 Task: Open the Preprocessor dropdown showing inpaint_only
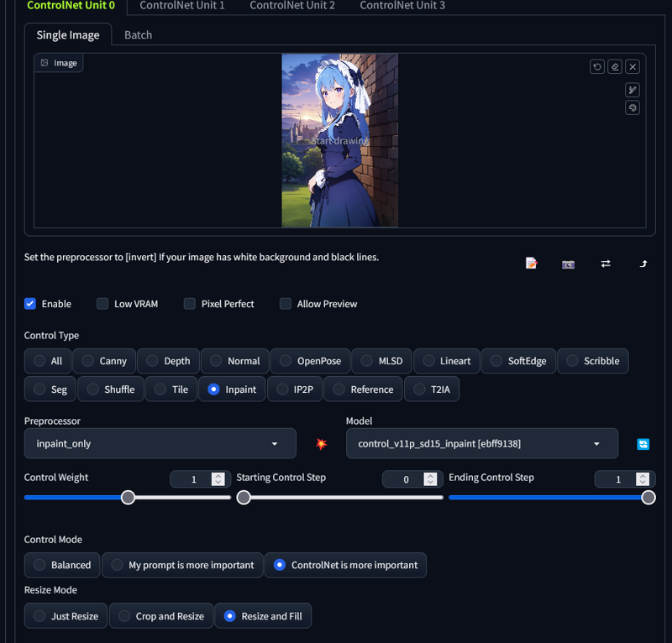point(160,444)
